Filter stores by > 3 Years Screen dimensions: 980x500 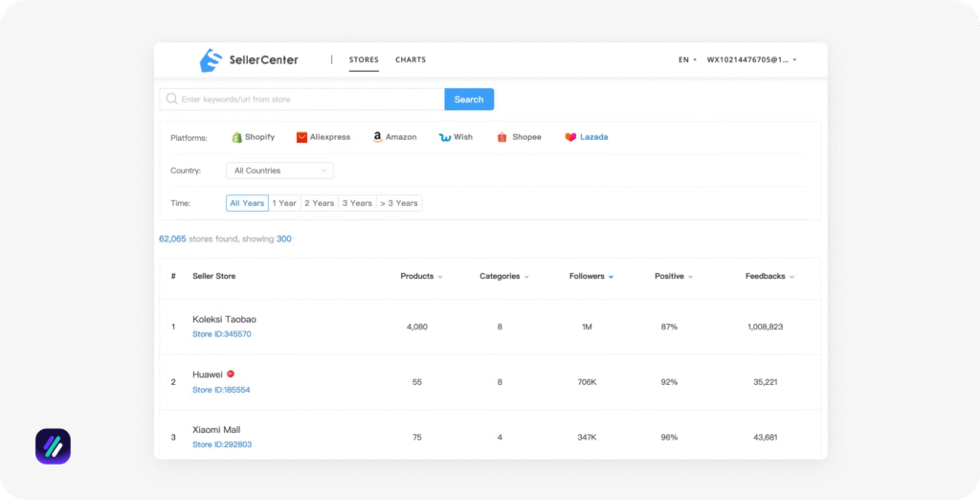[398, 203]
